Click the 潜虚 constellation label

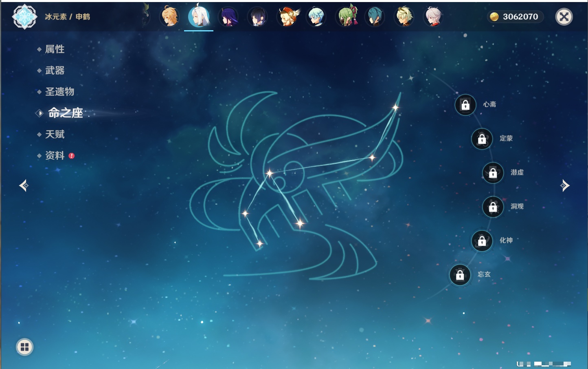[517, 172]
